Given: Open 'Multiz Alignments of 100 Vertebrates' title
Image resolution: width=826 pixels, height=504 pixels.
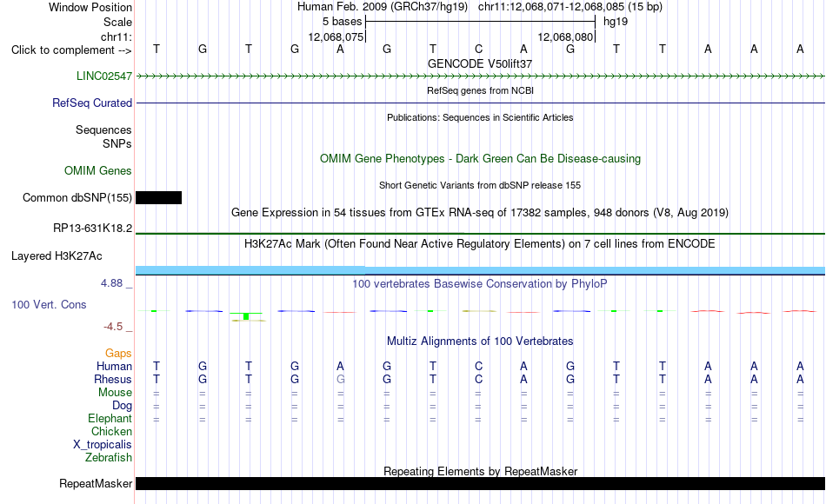Looking at the screenshot, I should (x=480, y=342).
